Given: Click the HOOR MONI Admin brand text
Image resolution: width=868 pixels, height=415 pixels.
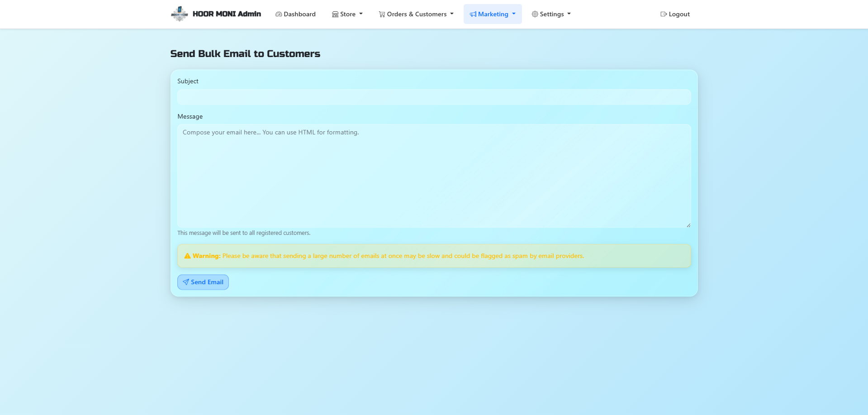Looking at the screenshot, I should tap(227, 14).
